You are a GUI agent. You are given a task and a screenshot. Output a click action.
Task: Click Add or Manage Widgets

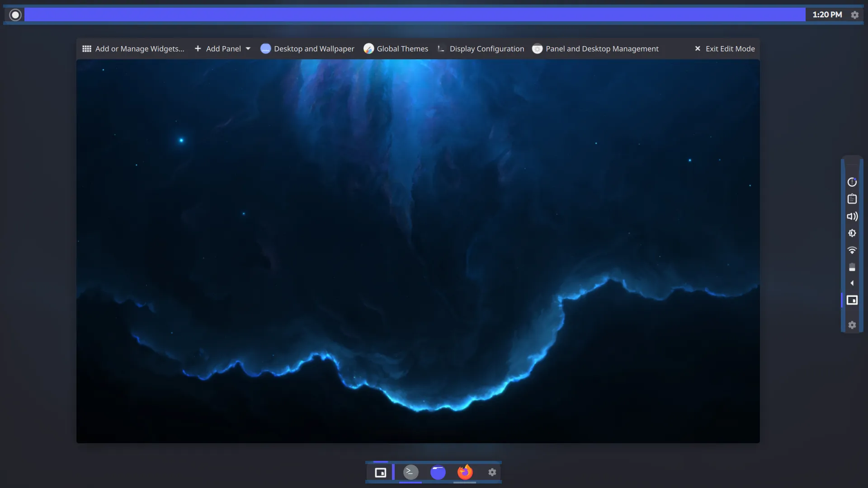tap(133, 48)
